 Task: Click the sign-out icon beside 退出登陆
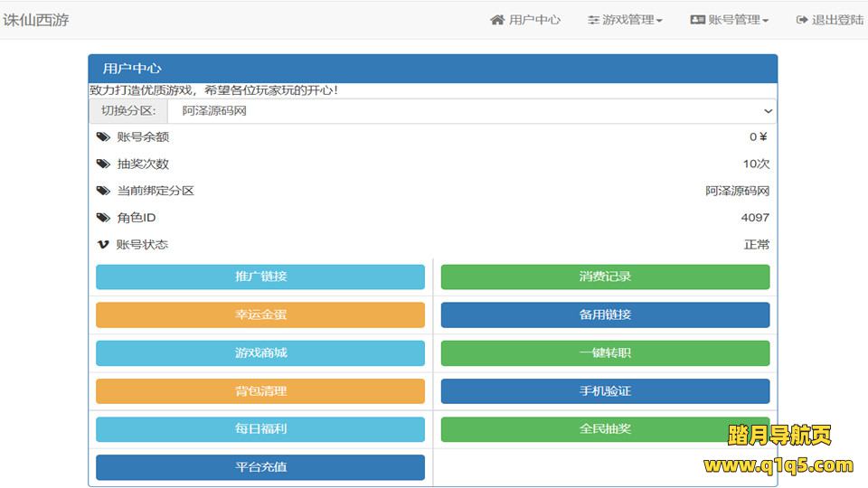801,20
